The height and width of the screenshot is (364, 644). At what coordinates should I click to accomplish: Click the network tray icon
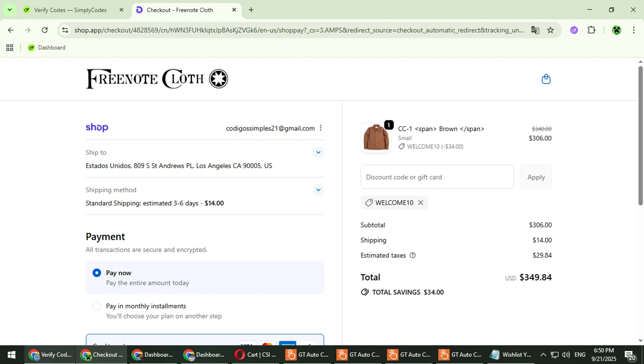click(555, 355)
